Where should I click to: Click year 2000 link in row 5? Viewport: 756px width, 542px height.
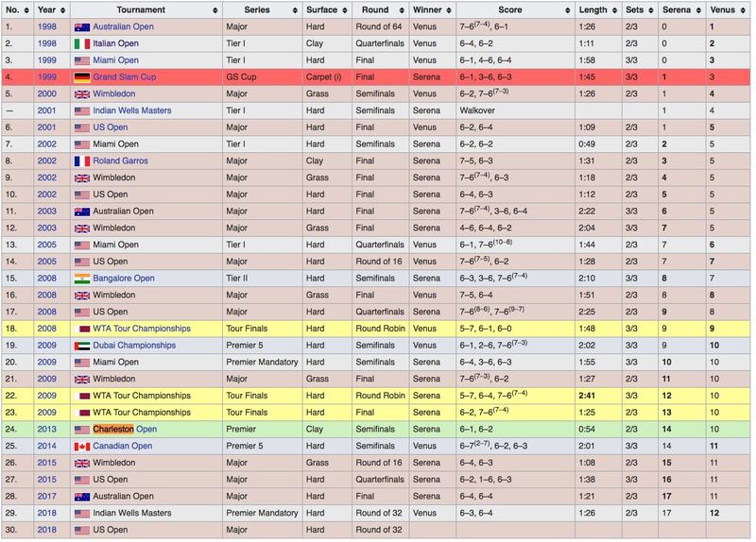pos(46,93)
